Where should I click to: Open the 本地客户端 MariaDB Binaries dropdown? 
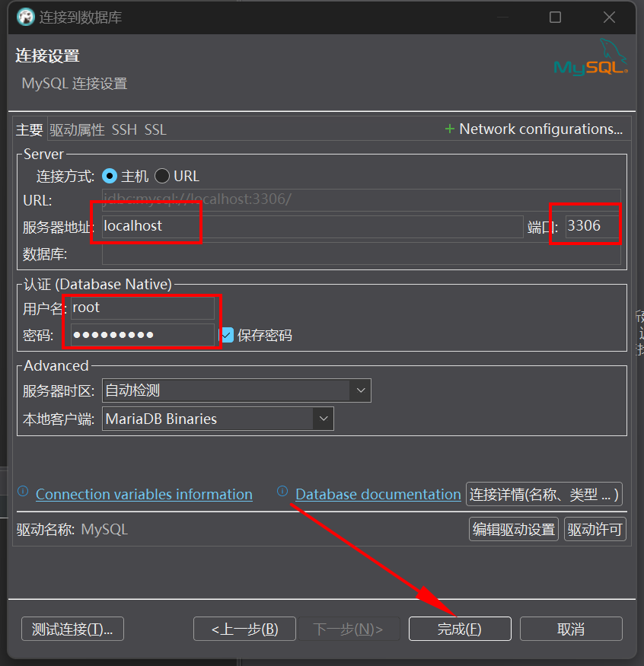[x=324, y=419]
